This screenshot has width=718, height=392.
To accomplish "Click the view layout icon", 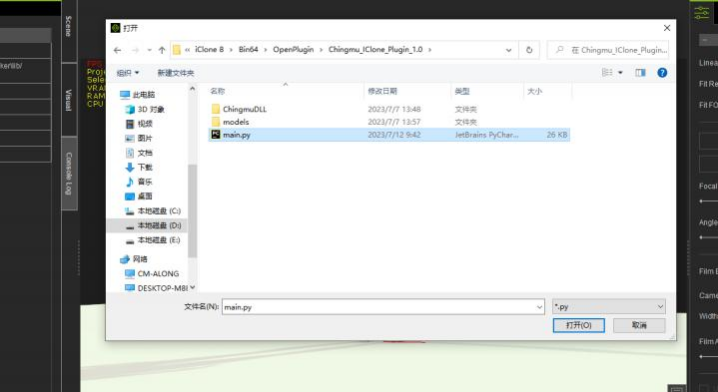I will 607,72.
